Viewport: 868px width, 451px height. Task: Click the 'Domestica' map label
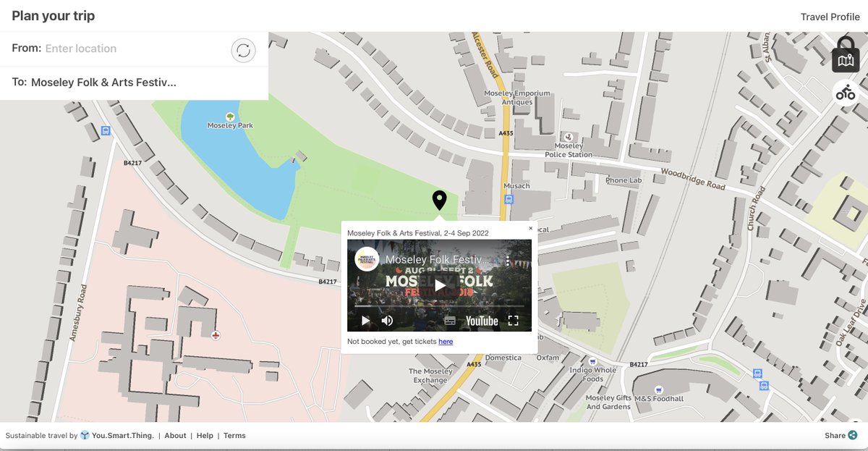503,358
